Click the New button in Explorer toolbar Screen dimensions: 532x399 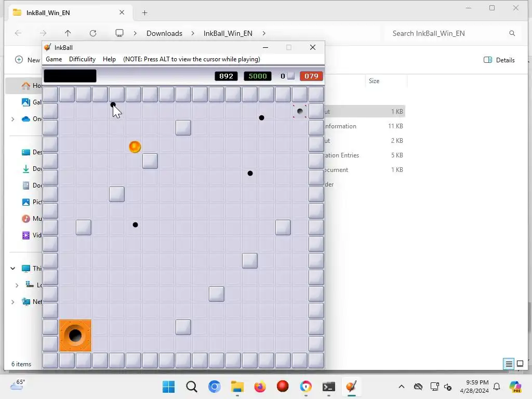point(28,60)
